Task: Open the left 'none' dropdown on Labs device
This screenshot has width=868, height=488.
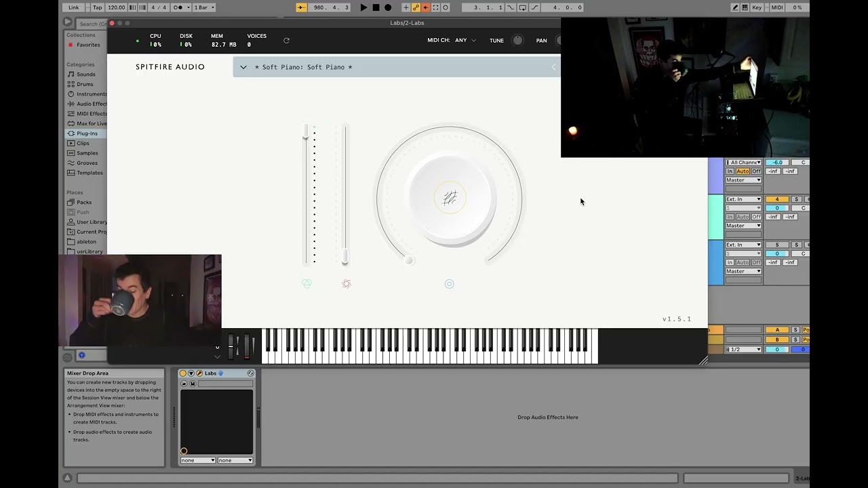Action: click(x=197, y=460)
